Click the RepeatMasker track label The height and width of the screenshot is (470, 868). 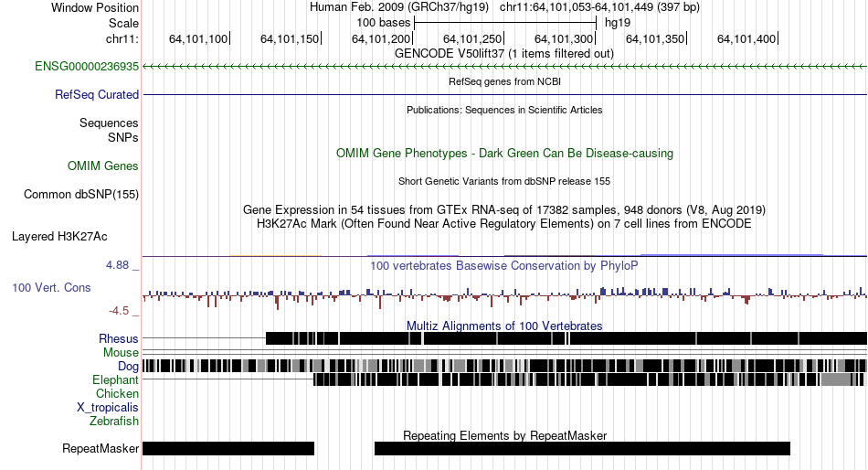pos(101,448)
